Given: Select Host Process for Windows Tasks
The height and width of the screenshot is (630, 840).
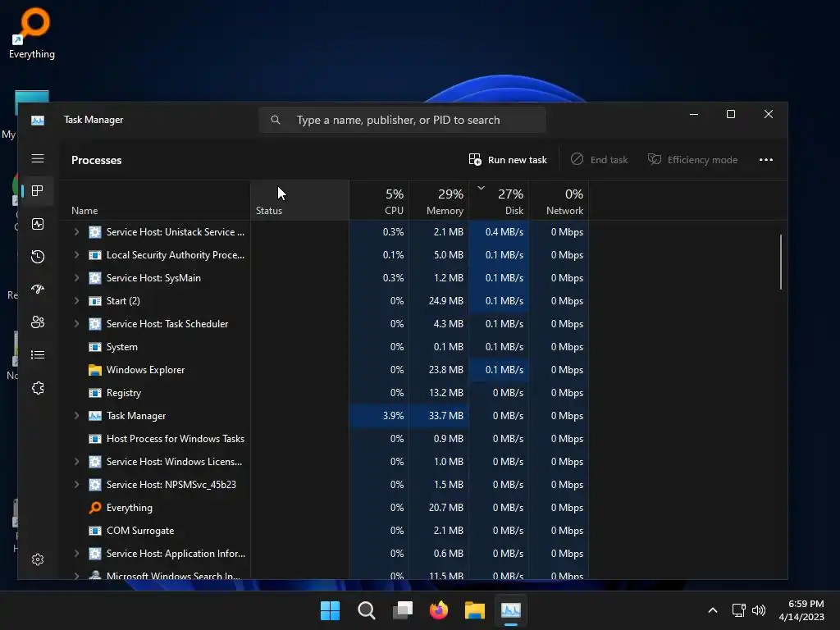Looking at the screenshot, I should 323,439.
